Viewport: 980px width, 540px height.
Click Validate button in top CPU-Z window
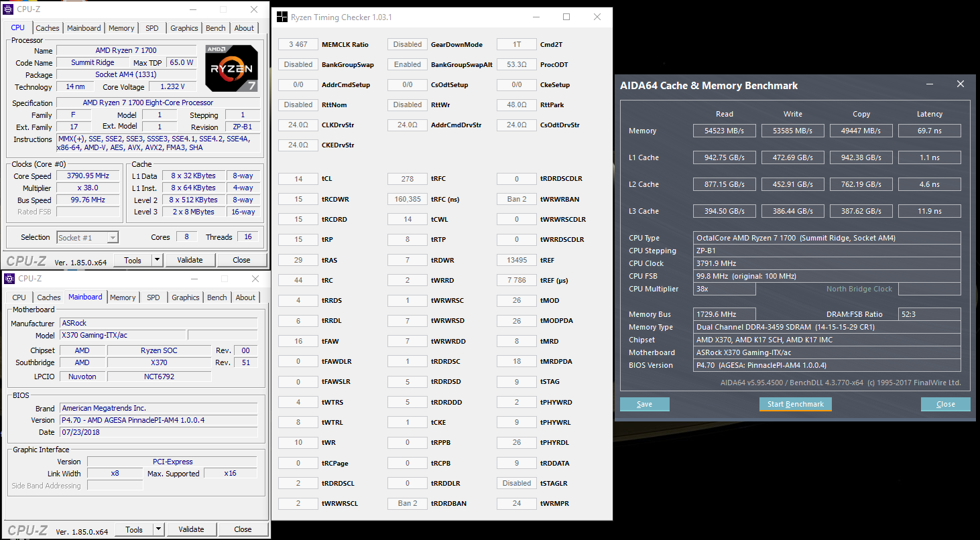coord(190,260)
